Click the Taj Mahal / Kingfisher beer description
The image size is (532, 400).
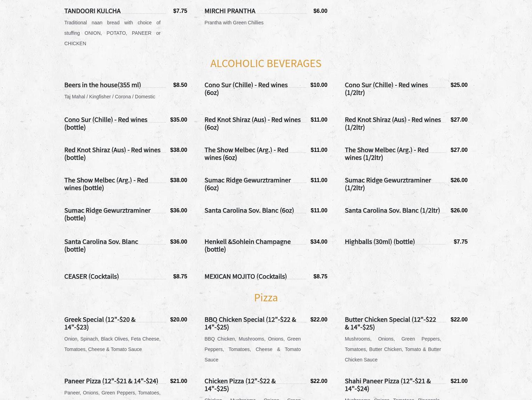[x=110, y=97]
